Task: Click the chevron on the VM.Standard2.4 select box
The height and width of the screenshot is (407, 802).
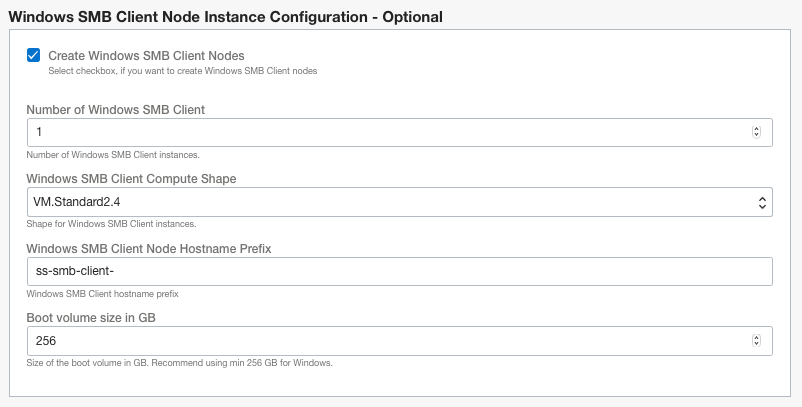Action: 762,202
